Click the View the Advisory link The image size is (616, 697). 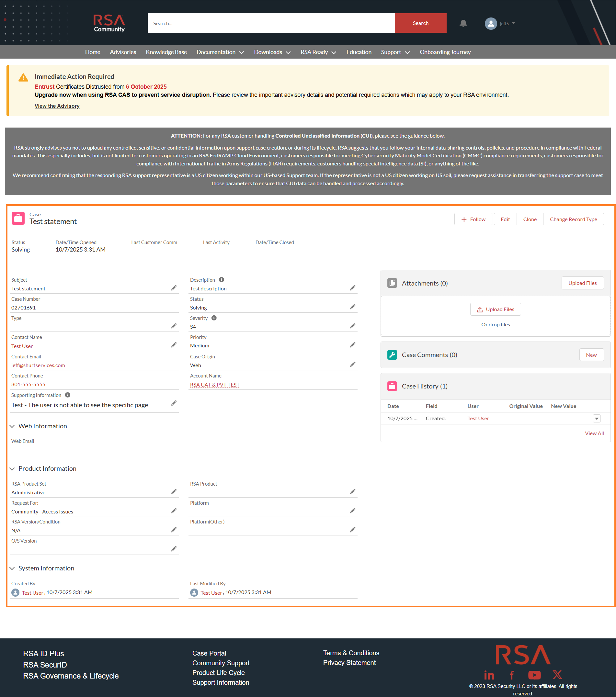click(x=57, y=106)
